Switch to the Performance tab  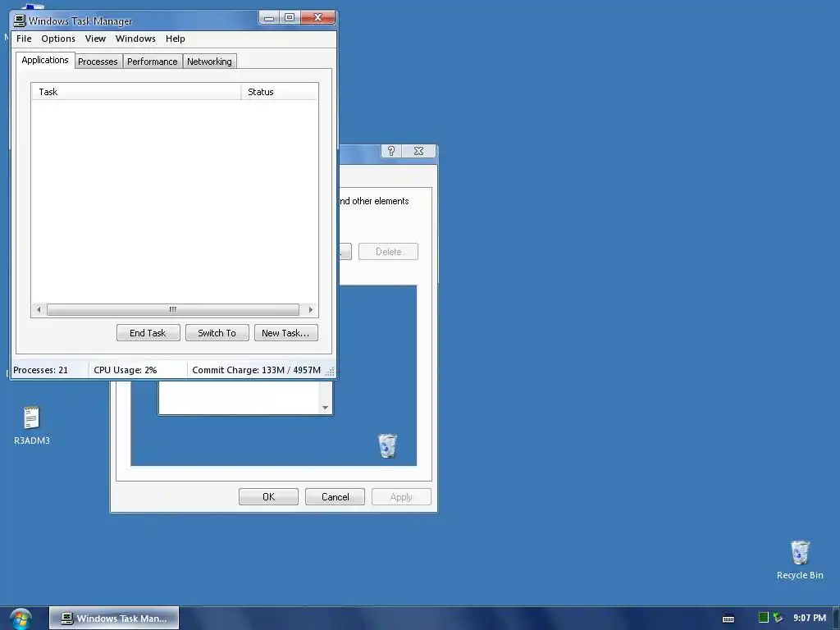(152, 62)
